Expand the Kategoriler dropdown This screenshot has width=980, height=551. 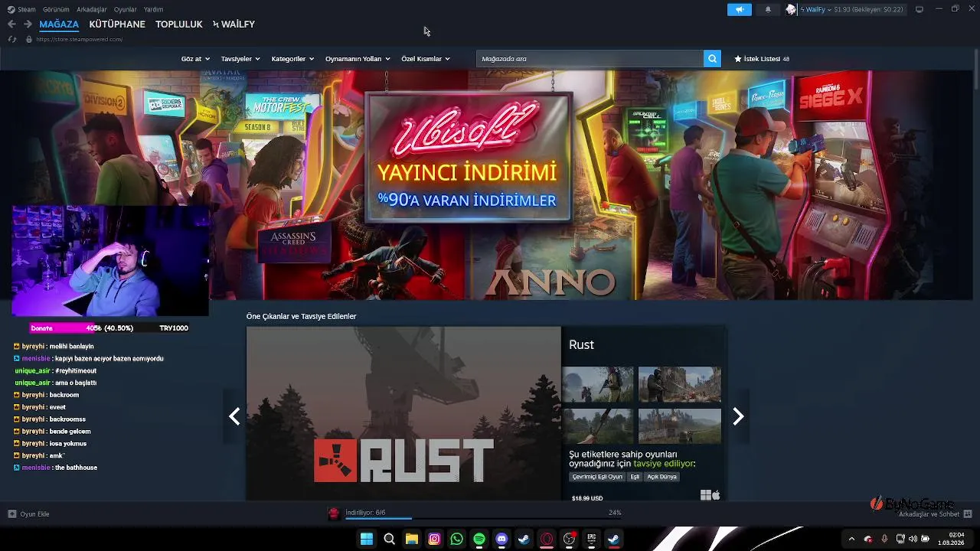tap(292, 59)
